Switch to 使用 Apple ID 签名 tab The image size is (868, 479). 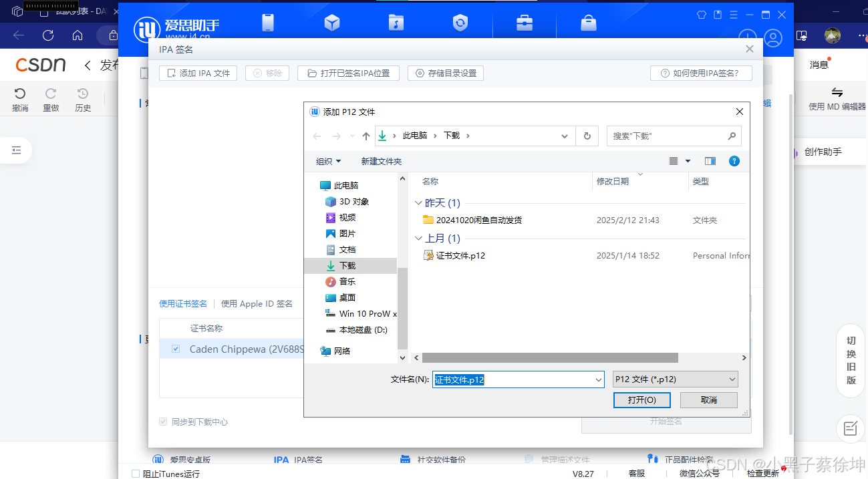(257, 303)
